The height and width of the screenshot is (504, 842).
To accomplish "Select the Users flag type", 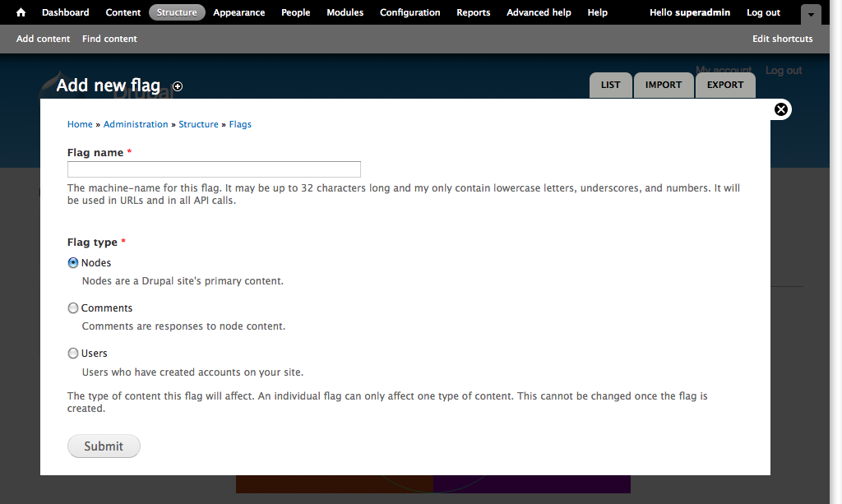I will 72,353.
